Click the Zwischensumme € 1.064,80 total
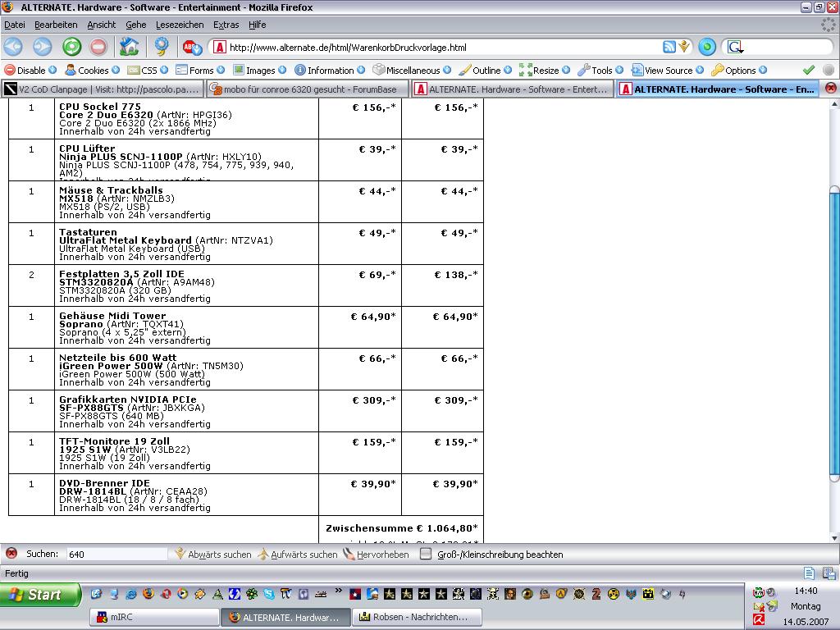This screenshot has width=840, height=630. tap(402, 528)
